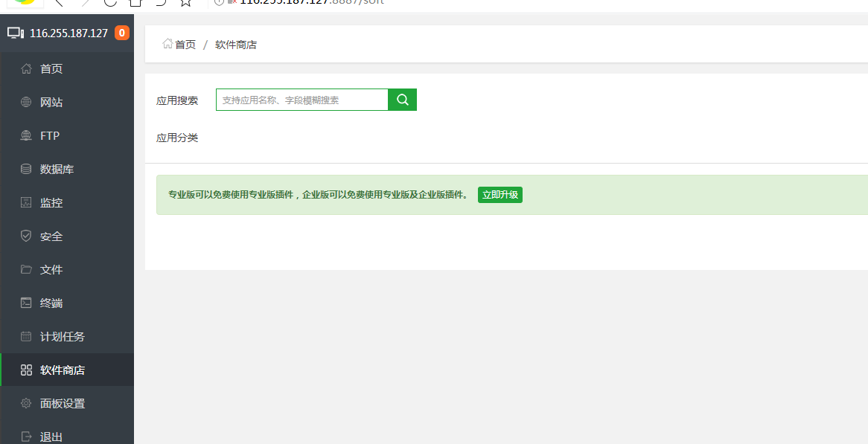The image size is (868, 444).
Task: Open the 首页 home page in sidebar
Action: pos(51,69)
